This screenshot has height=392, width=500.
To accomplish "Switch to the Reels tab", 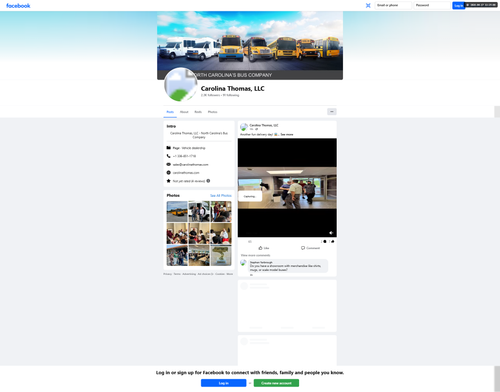I will [198, 112].
